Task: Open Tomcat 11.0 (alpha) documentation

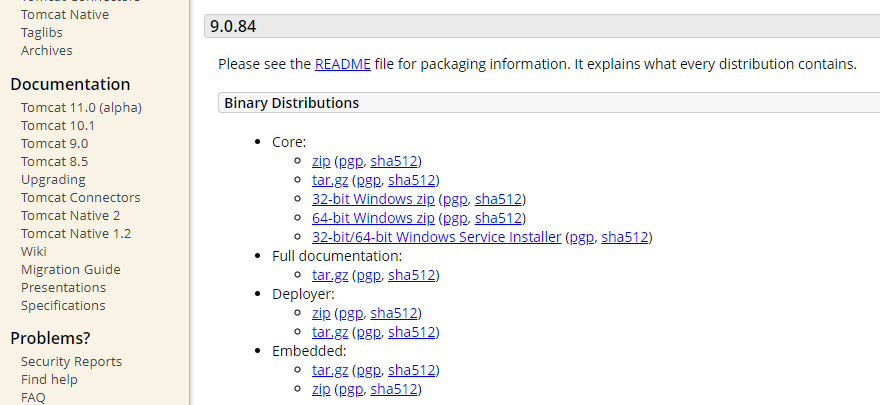Action: coord(81,108)
